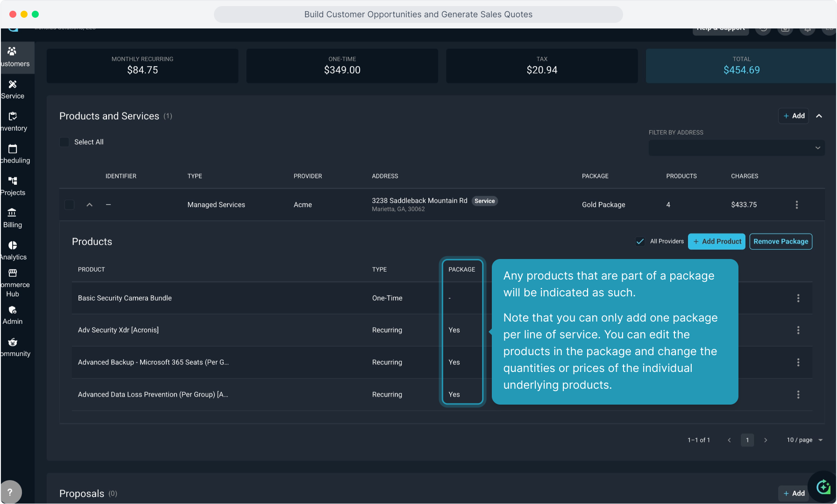Open Analytics from the sidebar
Viewport: 837px width, 504px height.
[x=13, y=250]
